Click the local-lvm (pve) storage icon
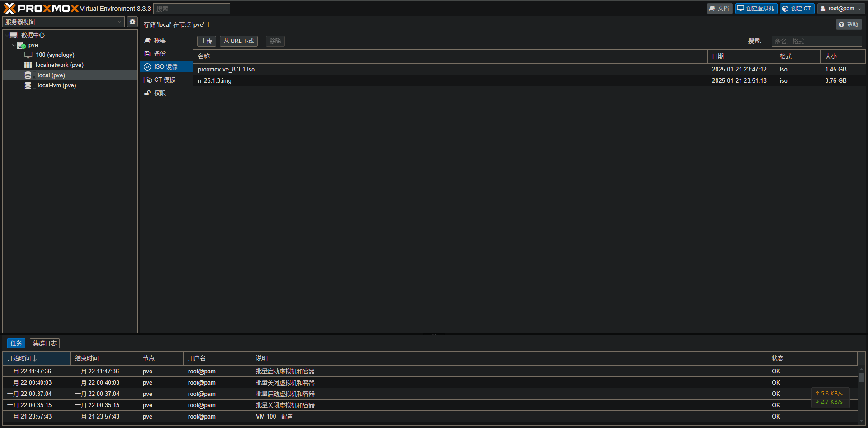The height and width of the screenshot is (428, 868). [28, 85]
